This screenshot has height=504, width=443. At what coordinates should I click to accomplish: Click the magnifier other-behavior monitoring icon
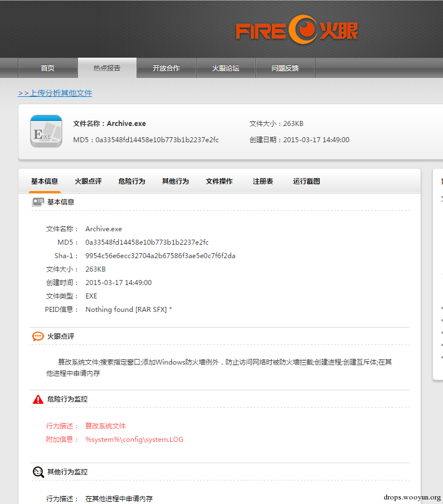38,472
